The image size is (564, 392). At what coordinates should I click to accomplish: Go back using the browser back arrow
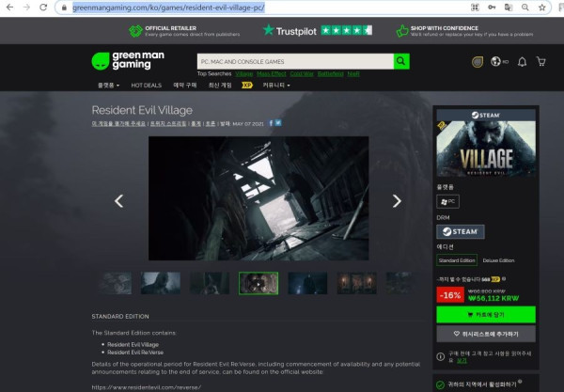(x=9, y=8)
